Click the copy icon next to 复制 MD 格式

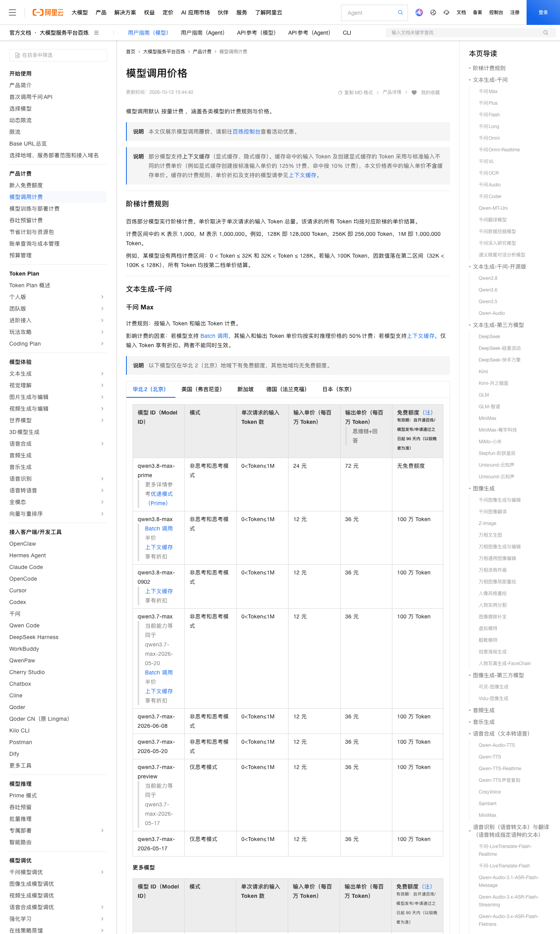(x=340, y=93)
